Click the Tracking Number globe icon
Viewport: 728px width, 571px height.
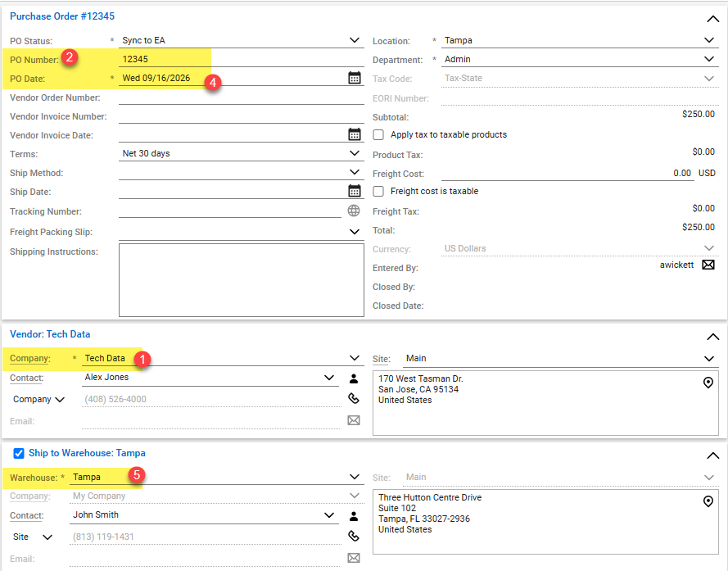[x=354, y=211]
